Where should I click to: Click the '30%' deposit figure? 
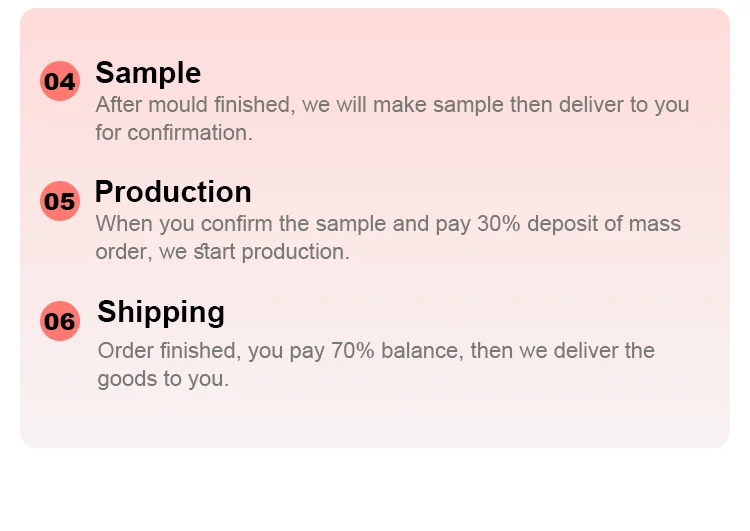pyautogui.click(x=498, y=223)
